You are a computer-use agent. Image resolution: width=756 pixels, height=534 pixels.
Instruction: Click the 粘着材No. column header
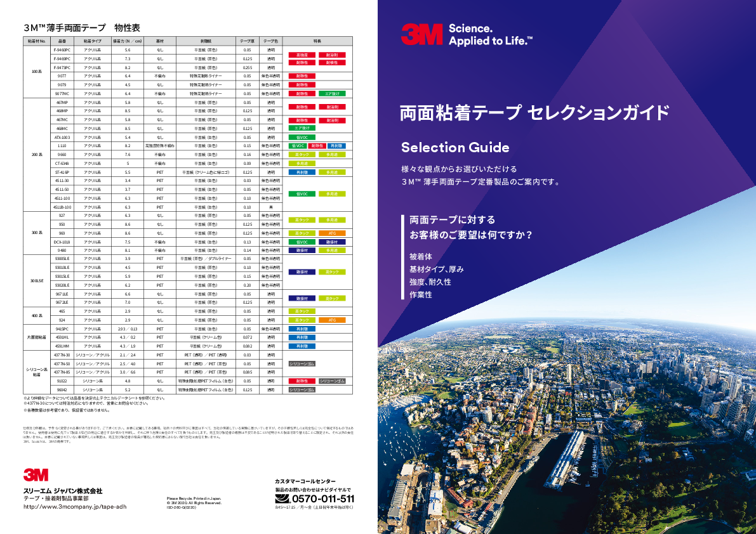pos(37,41)
